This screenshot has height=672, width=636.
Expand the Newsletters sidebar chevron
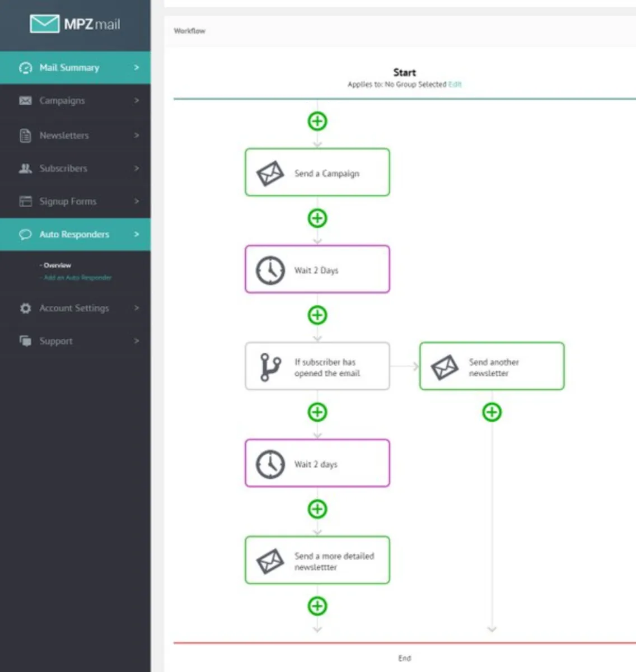[x=136, y=135]
